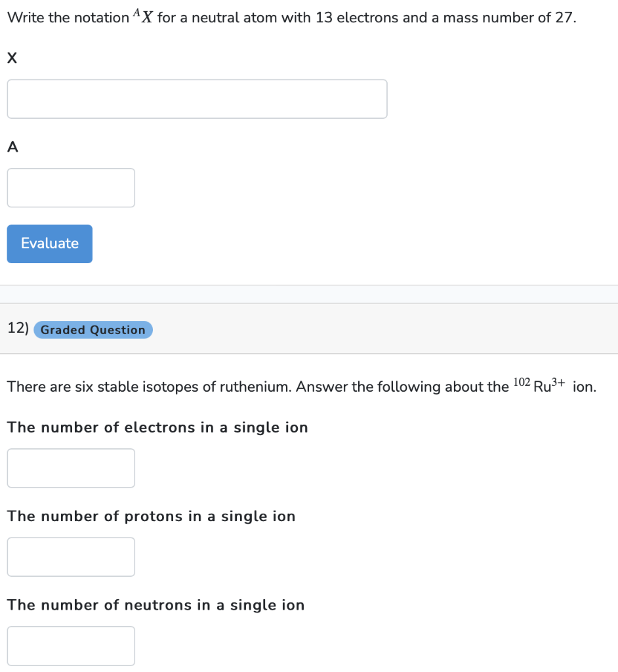The width and height of the screenshot is (618, 672).
Task: Click the Graded Question badge
Action: coord(93,329)
